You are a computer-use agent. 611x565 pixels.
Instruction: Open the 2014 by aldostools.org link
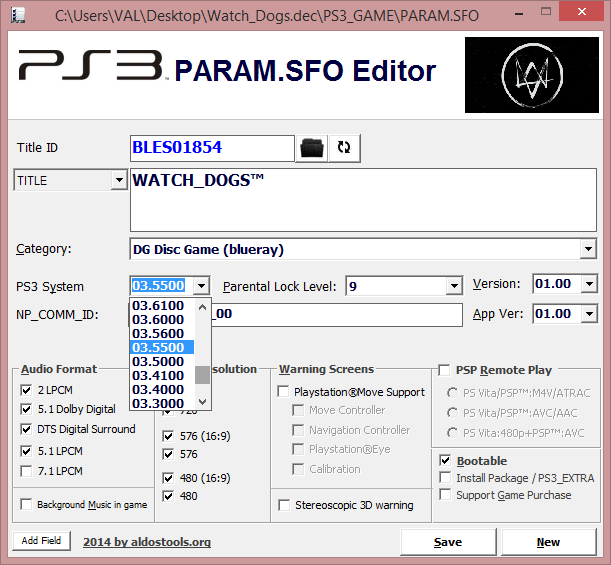pyautogui.click(x=147, y=542)
